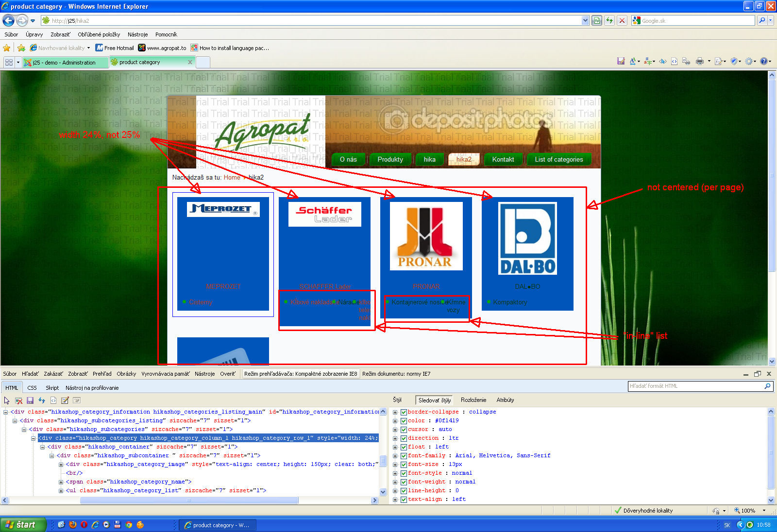The width and height of the screenshot is (777, 532).
Task: Toggle compatibility view icon beside the address bar
Action: 597,20
